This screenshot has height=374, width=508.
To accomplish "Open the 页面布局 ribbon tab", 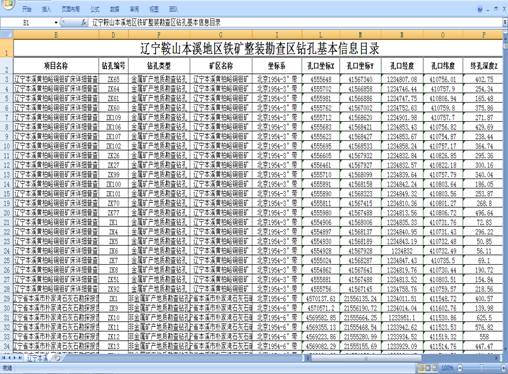I will 71,9.
